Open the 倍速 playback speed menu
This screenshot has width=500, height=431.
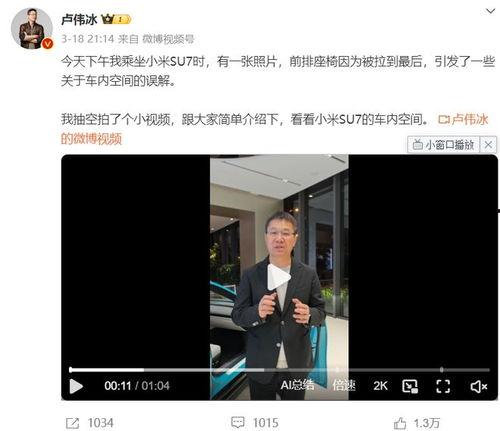point(344,386)
